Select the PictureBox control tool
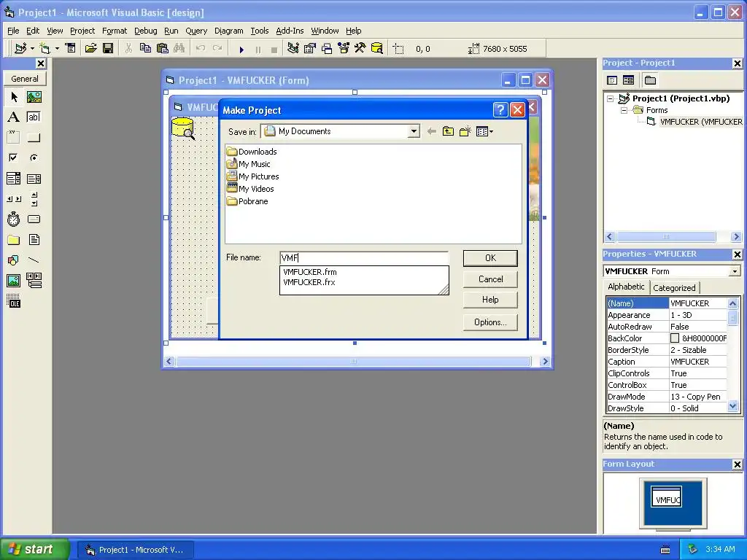Viewport: 747px width, 560px height. (x=34, y=97)
